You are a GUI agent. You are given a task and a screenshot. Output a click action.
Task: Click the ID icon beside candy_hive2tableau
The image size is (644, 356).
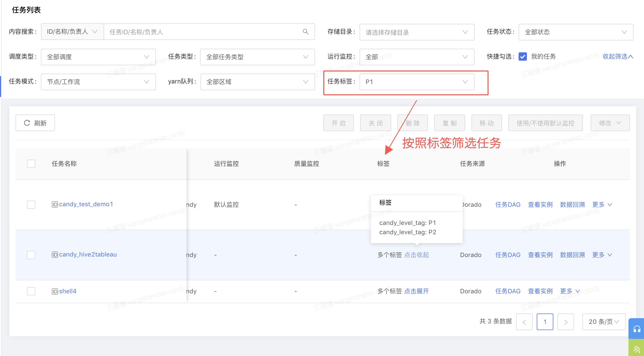pyautogui.click(x=55, y=255)
